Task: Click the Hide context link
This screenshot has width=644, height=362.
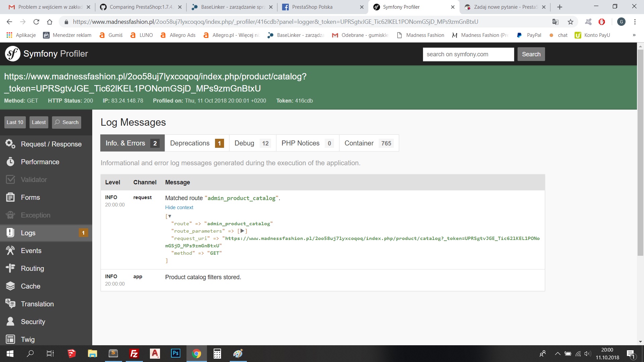Action: [179, 207]
